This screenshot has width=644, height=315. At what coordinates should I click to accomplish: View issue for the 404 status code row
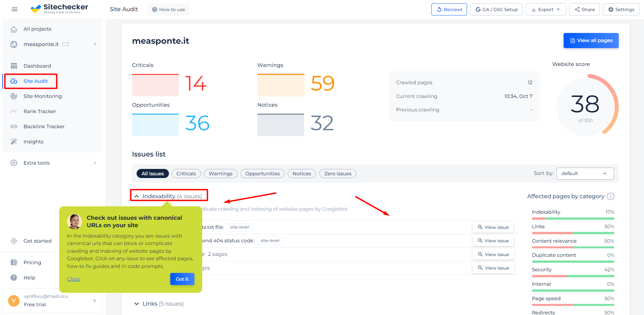coord(493,241)
